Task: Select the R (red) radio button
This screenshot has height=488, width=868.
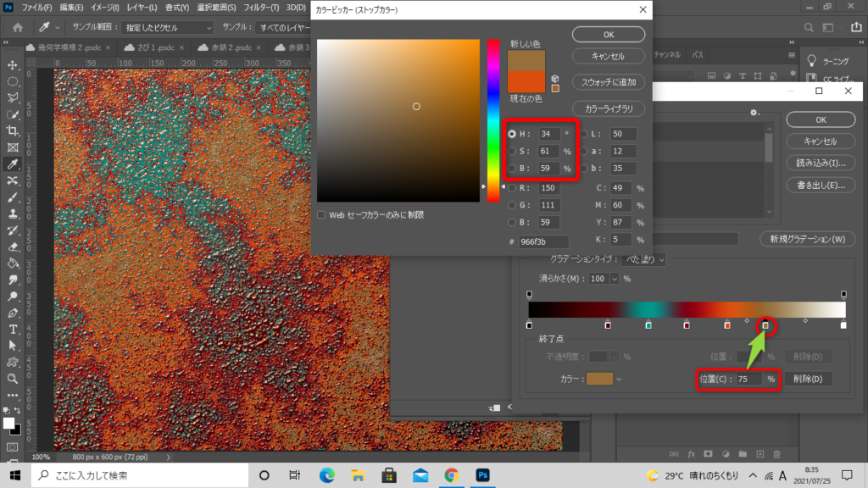Action: click(x=512, y=188)
